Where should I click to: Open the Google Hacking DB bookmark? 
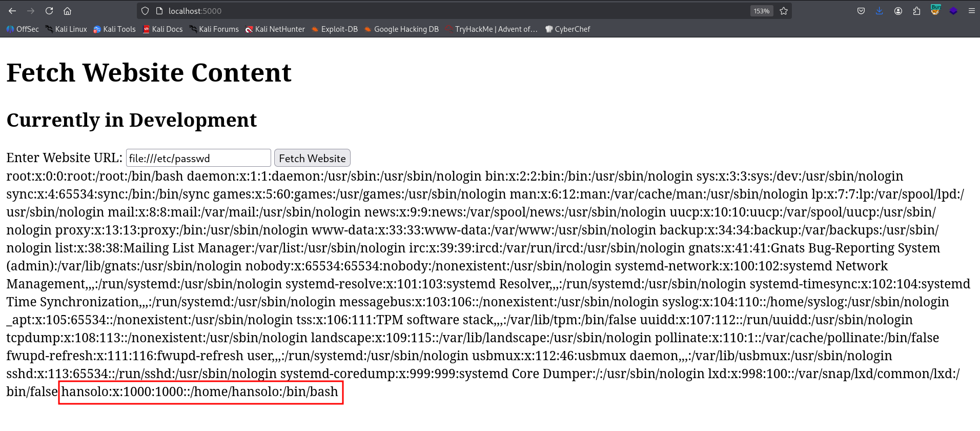click(401, 29)
